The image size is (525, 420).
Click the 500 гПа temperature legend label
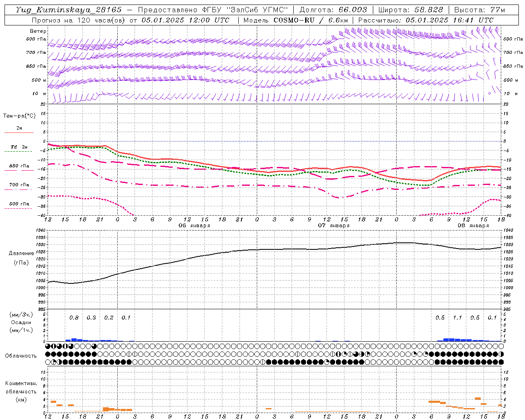pos(19,203)
